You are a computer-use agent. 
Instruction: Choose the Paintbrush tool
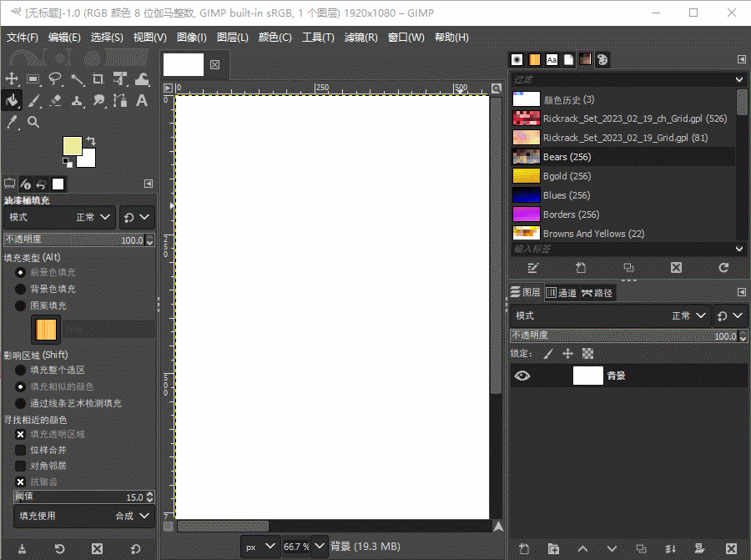coord(33,101)
